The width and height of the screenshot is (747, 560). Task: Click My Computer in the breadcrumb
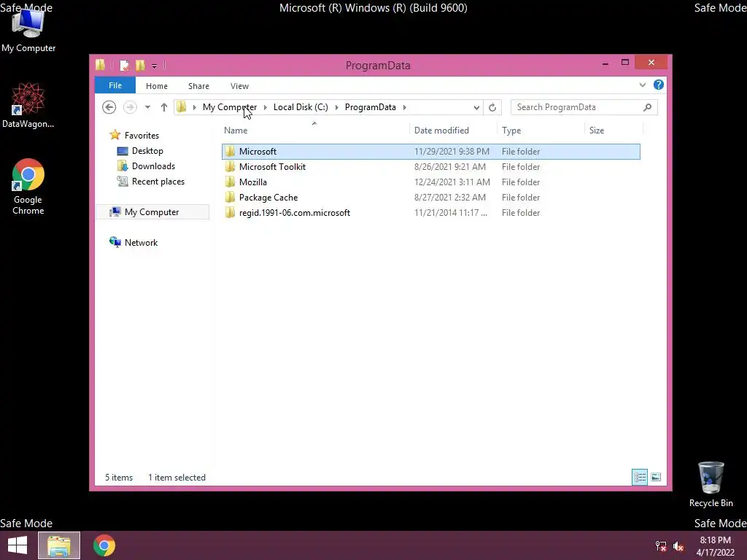(230, 107)
